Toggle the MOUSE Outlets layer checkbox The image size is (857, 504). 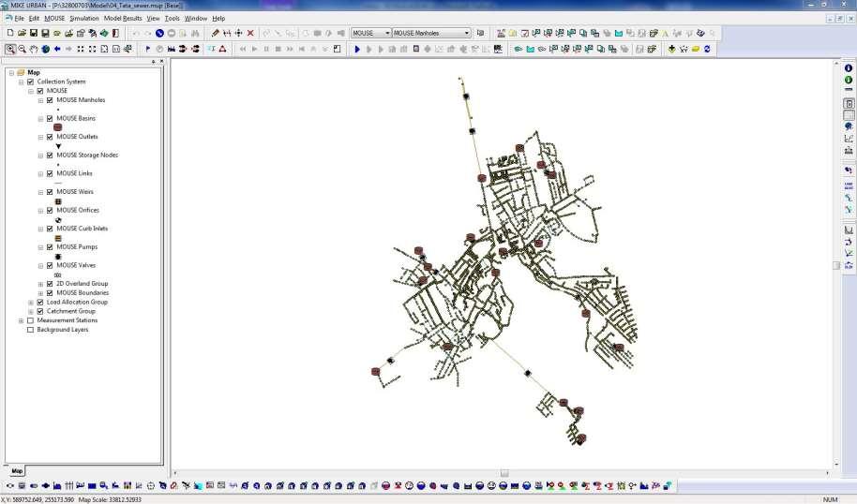tap(50, 137)
